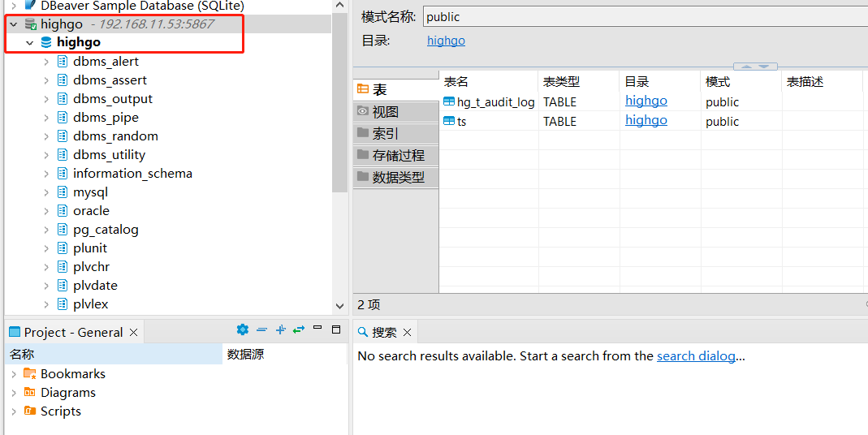Click navigator scrollbar down arrow
The image size is (868, 435).
[340, 305]
